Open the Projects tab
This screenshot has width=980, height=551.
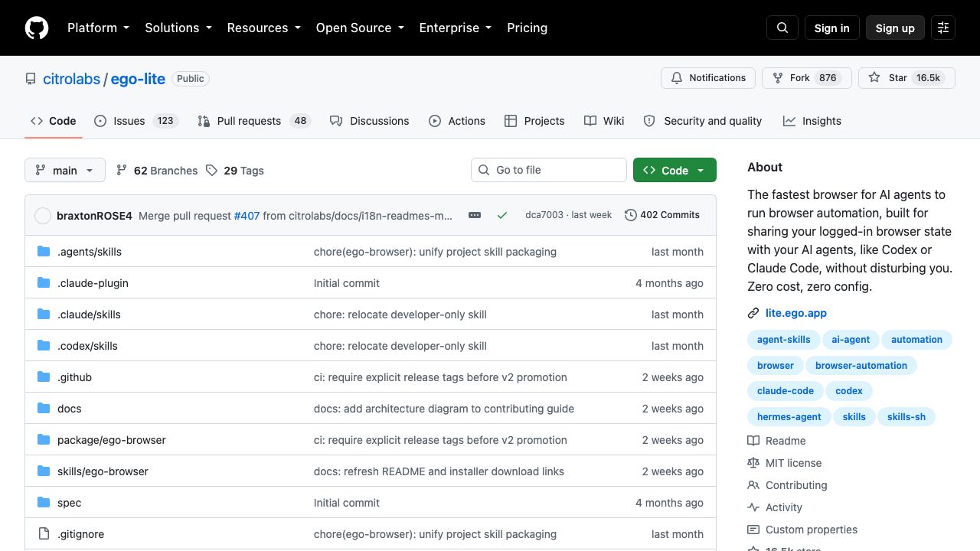[x=534, y=121]
